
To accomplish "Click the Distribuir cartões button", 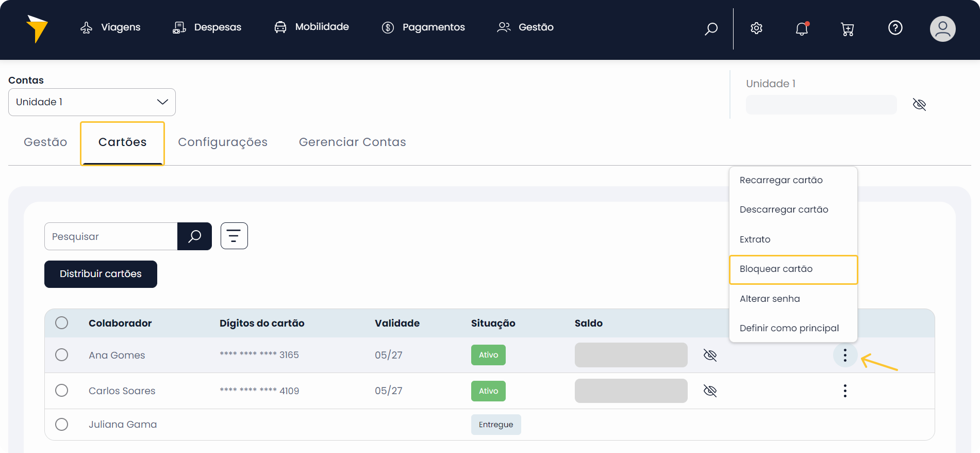I will 101,274.
